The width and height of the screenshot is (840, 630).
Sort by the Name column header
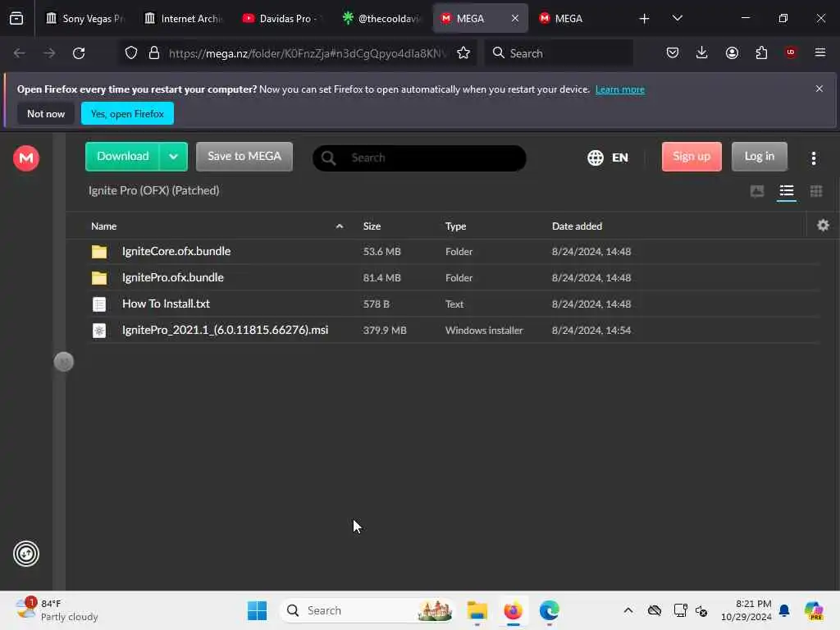point(104,226)
